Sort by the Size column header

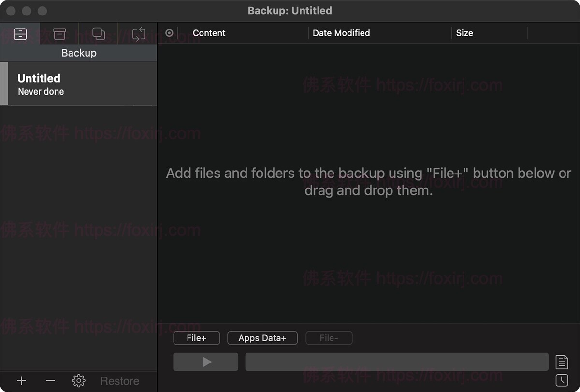click(464, 33)
